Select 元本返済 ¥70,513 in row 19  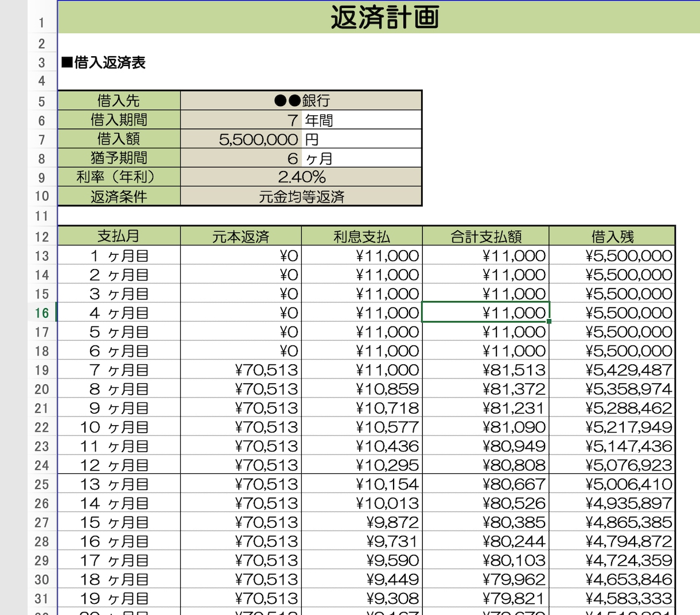[x=241, y=369]
